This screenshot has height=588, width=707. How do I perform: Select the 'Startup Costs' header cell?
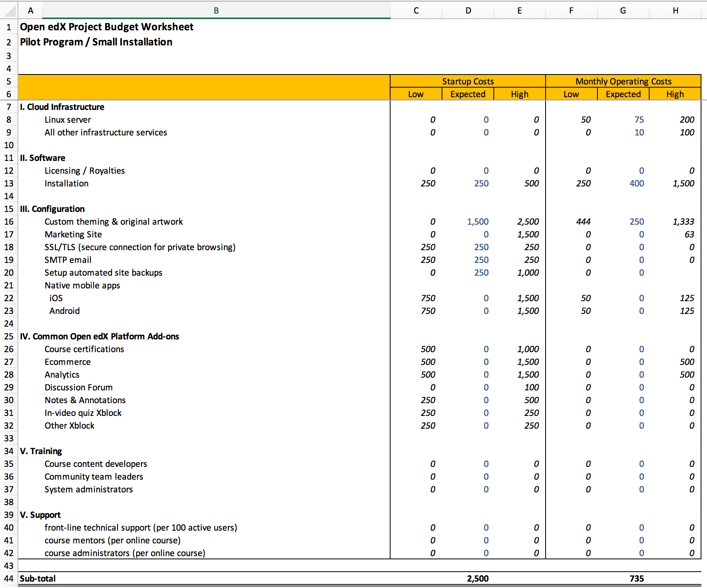click(x=468, y=81)
